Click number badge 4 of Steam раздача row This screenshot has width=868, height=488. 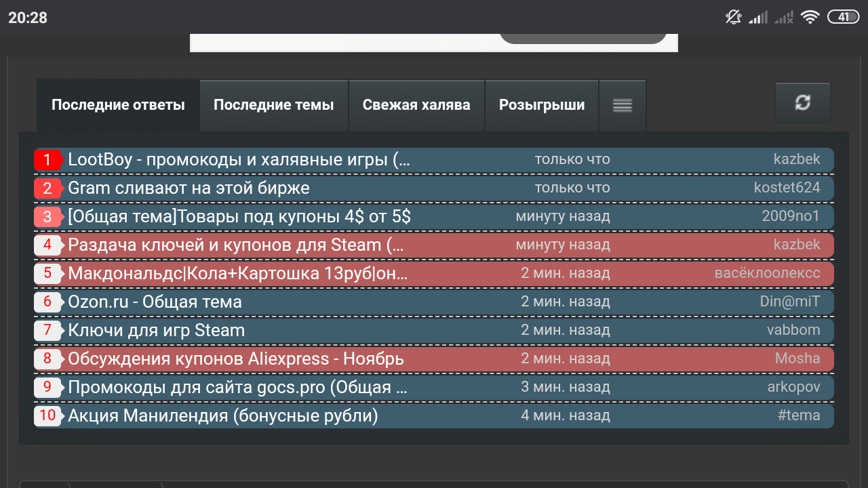47,245
